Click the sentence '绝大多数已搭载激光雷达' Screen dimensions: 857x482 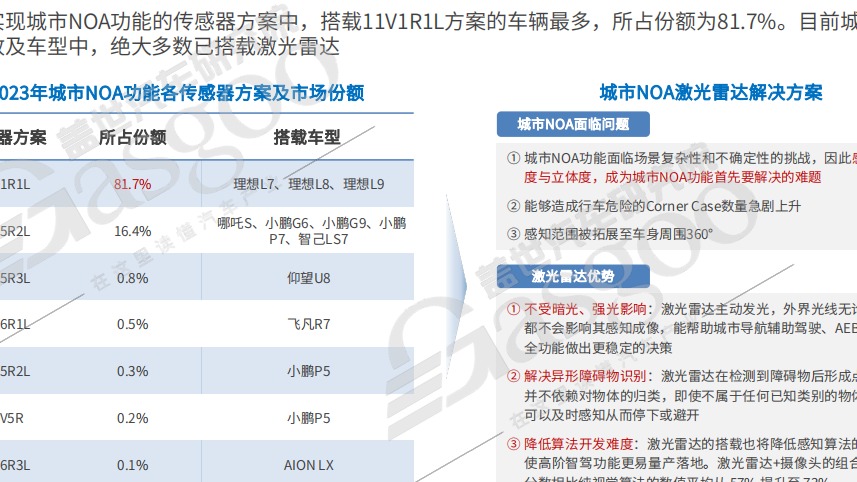(225, 47)
